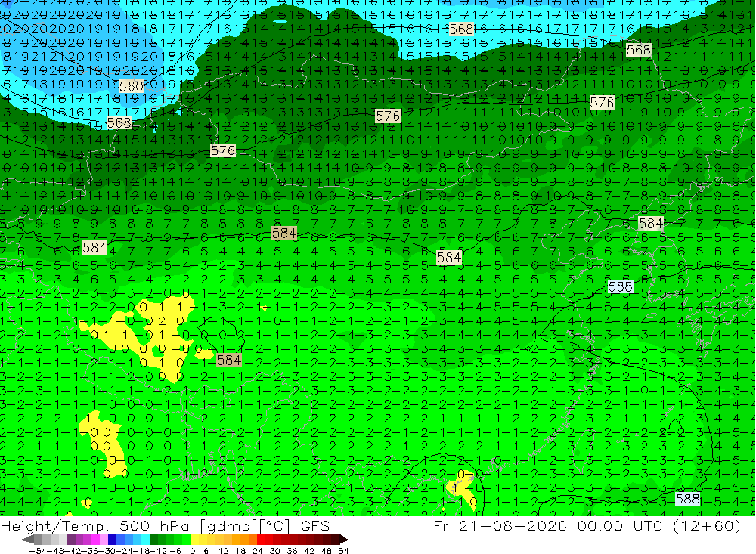This screenshot has width=756, height=554.
Task: Click the 36 legend value
Action: tap(292, 551)
